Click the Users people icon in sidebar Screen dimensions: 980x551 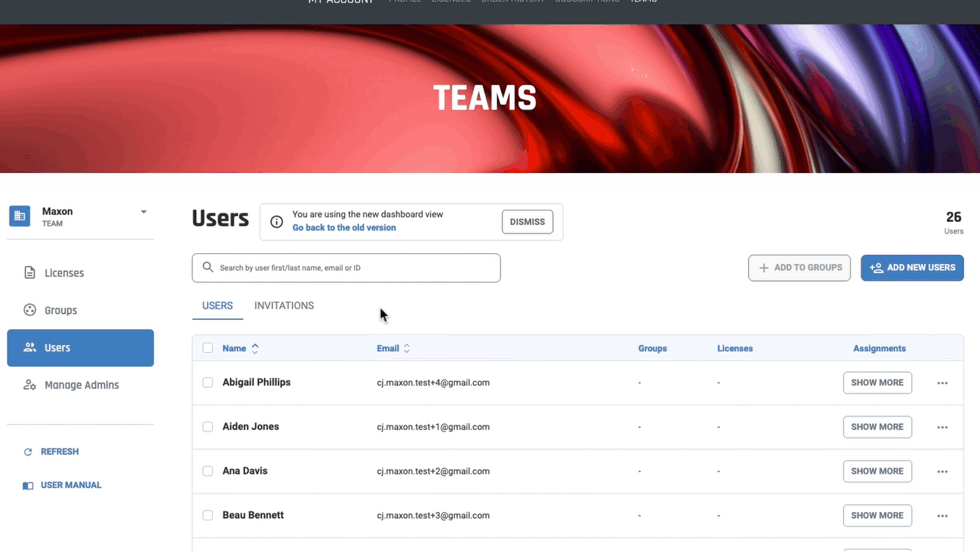tap(30, 347)
